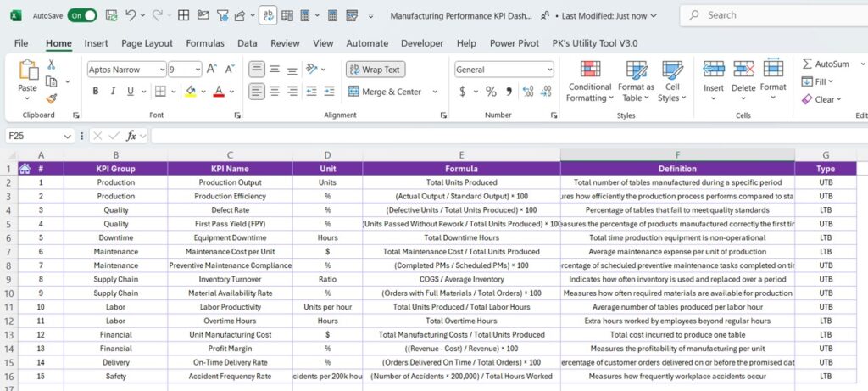Image resolution: width=868 pixels, height=391 pixels.
Task: Select Top Align icon
Action: [256, 70]
